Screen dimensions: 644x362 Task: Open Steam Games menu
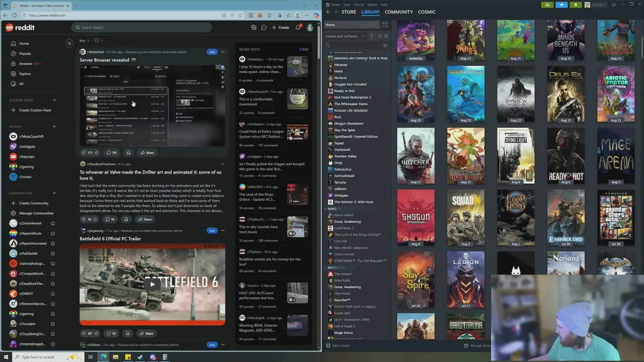(x=372, y=5)
